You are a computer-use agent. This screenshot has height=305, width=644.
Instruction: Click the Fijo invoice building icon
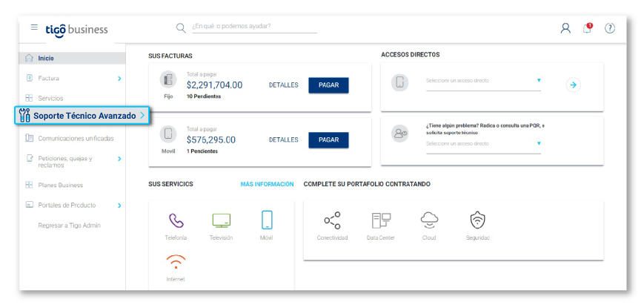168,79
